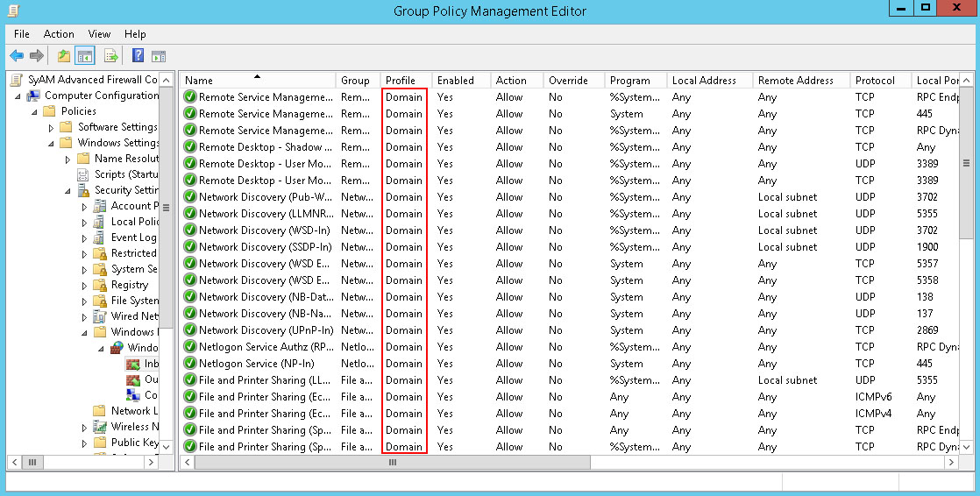Click the Connection Security Rules tree icon
980x496 pixels.
pos(133,396)
